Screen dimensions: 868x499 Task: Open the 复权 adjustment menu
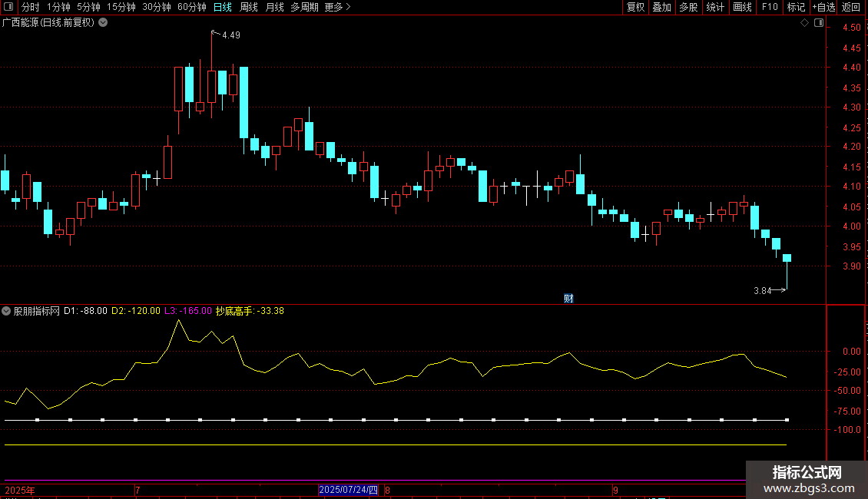635,7
